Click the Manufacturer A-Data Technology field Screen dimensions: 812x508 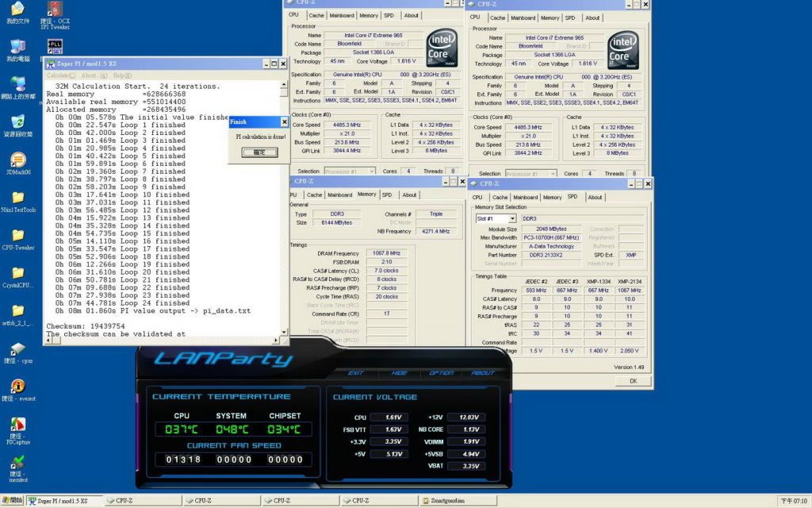[551, 247]
